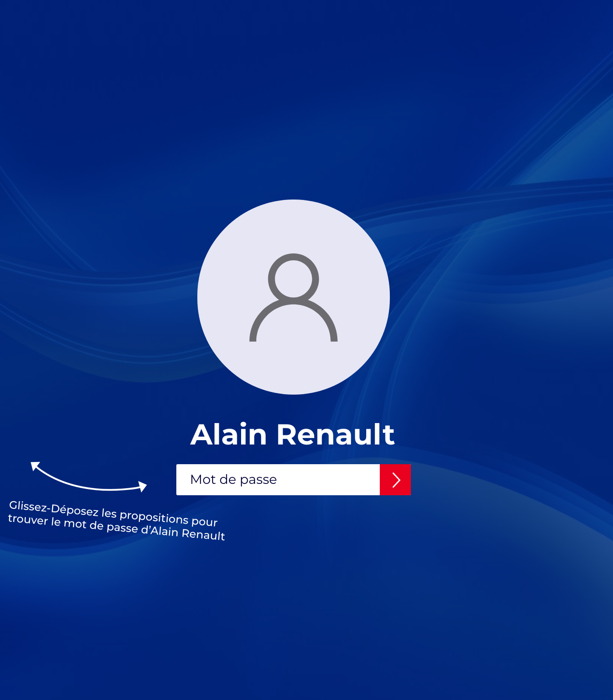Click avatar circle's empty area below silhouette

(x=293, y=367)
